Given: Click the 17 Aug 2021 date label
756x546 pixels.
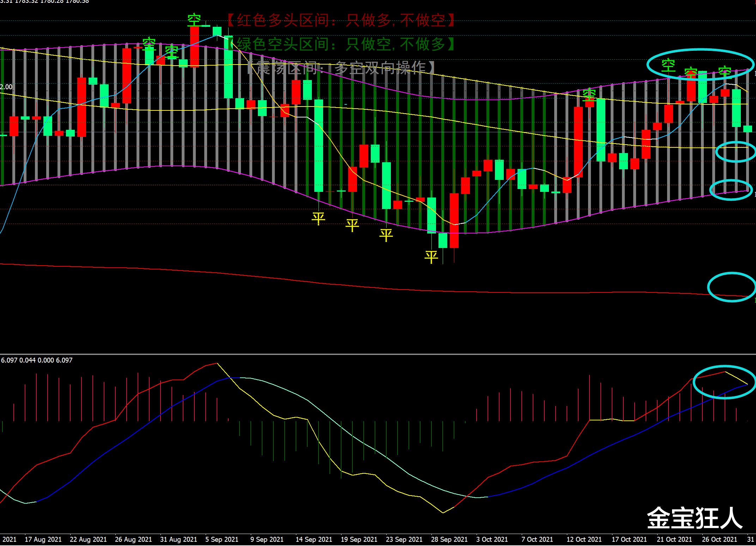Looking at the screenshot, I should 43,539.
